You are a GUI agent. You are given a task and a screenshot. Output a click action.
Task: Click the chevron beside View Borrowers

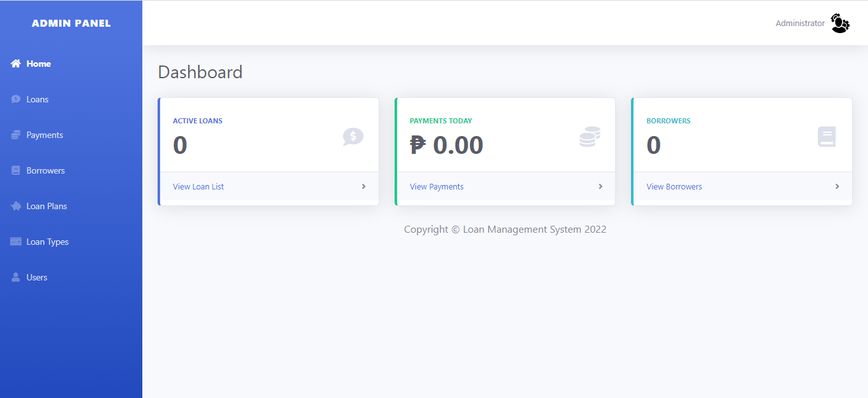click(x=837, y=186)
